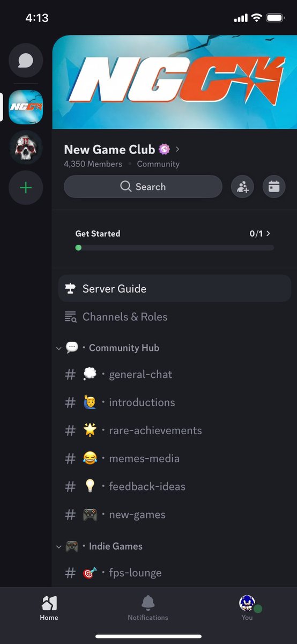Tap the speech bubble emoji on Community Hub
The image size is (297, 644).
[x=72, y=348]
